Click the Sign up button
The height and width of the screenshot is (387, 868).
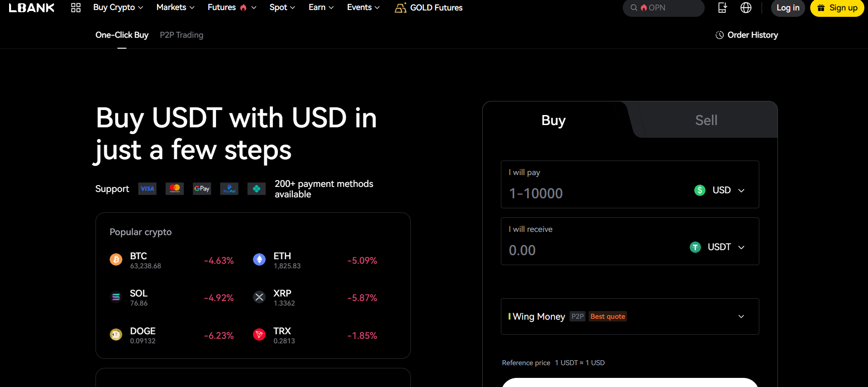pos(837,8)
